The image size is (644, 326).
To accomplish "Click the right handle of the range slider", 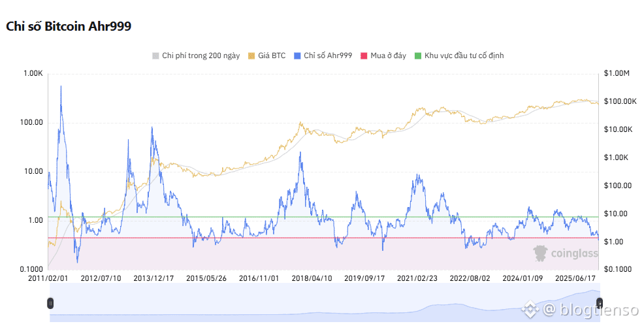I will tap(598, 303).
